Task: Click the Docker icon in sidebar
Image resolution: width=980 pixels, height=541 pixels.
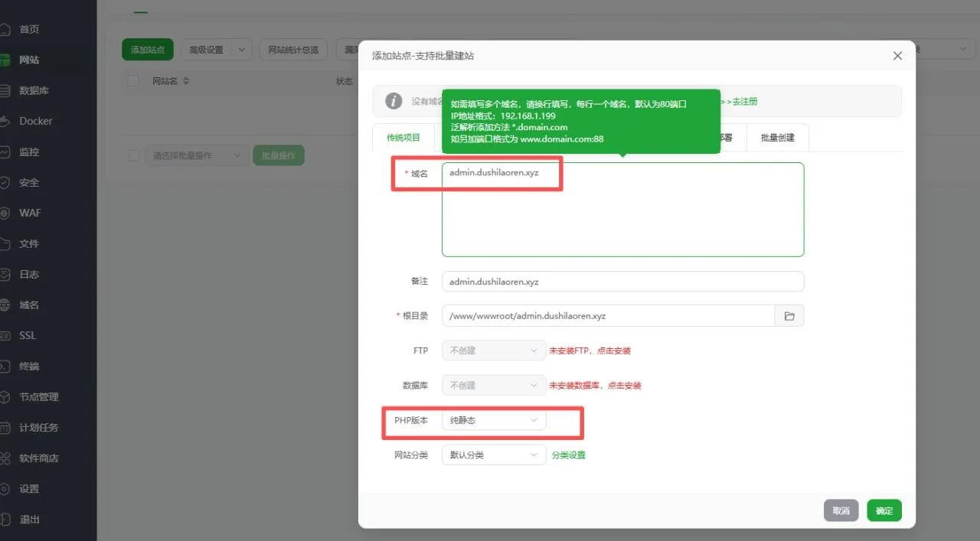Action: tap(5, 121)
